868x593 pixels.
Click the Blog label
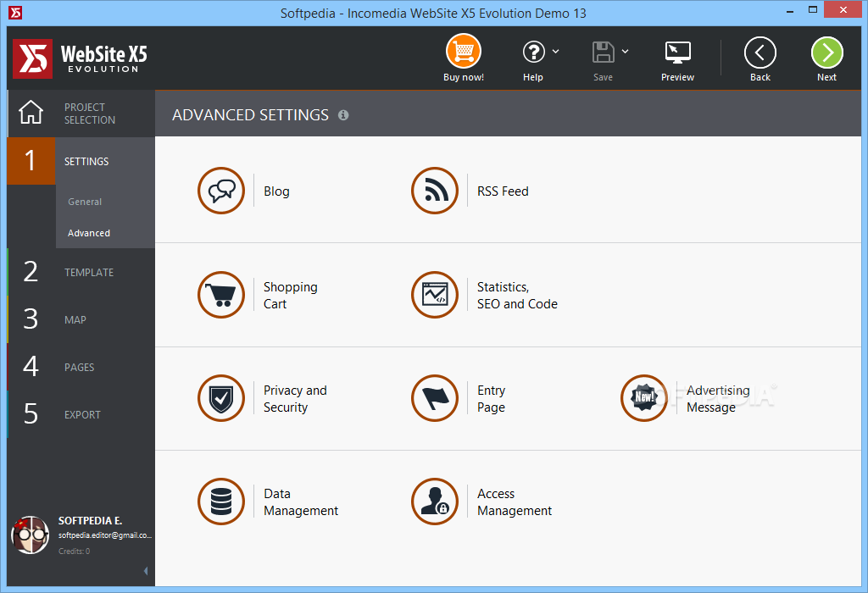(x=276, y=191)
